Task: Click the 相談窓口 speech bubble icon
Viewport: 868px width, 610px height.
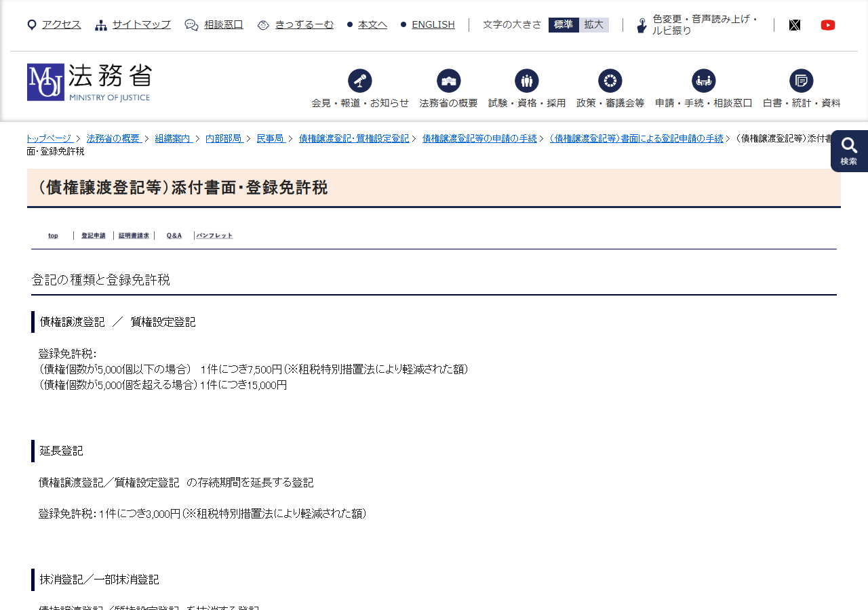Action: click(x=192, y=25)
